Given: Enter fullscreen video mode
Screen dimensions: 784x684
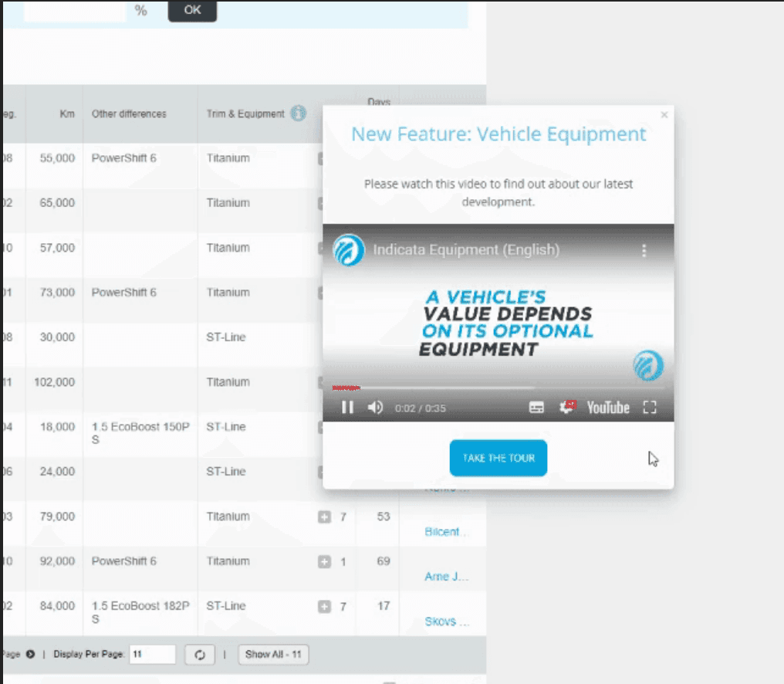Looking at the screenshot, I should (x=650, y=408).
